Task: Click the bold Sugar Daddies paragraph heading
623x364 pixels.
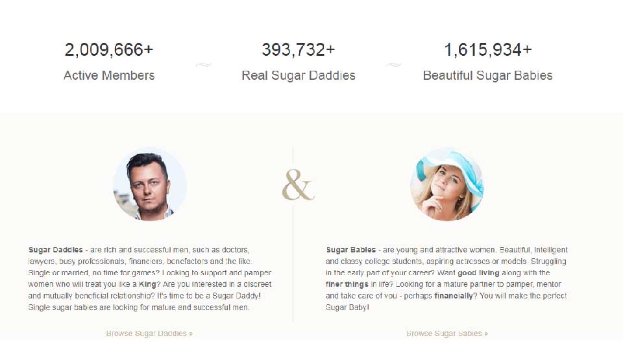Action: point(56,250)
